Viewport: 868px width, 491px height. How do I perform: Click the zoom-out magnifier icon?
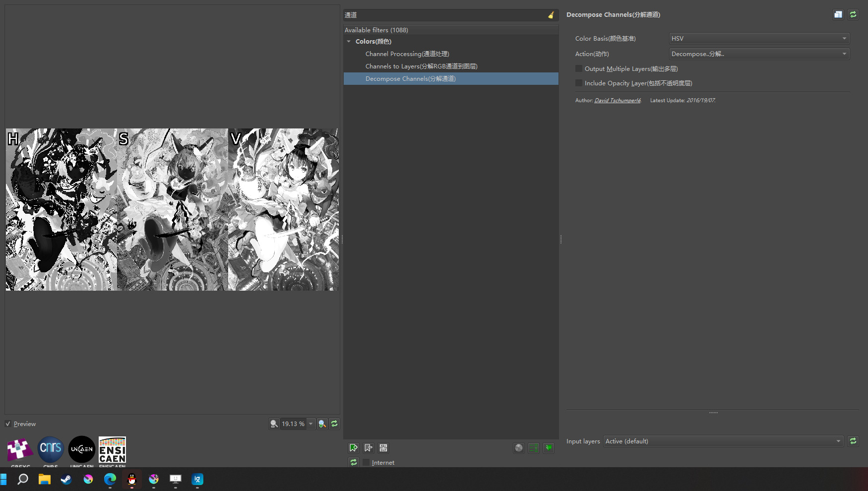[274, 424]
